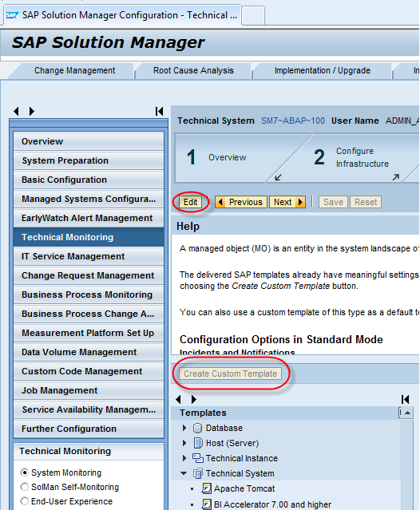The width and height of the screenshot is (420, 510).
Task: Open Business Process Monitoring item
Action: coord(89,295)
